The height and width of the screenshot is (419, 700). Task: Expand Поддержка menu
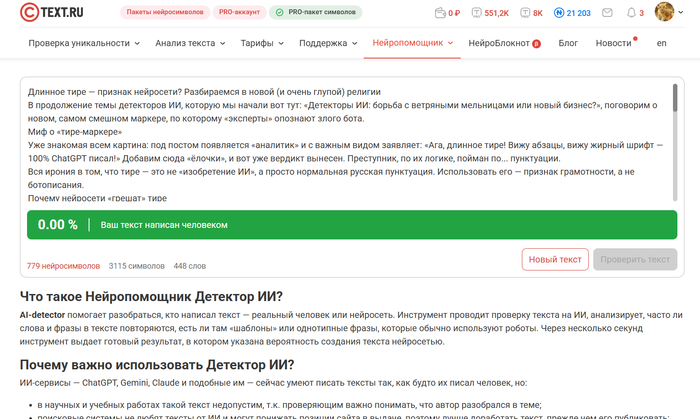(328, 43)
